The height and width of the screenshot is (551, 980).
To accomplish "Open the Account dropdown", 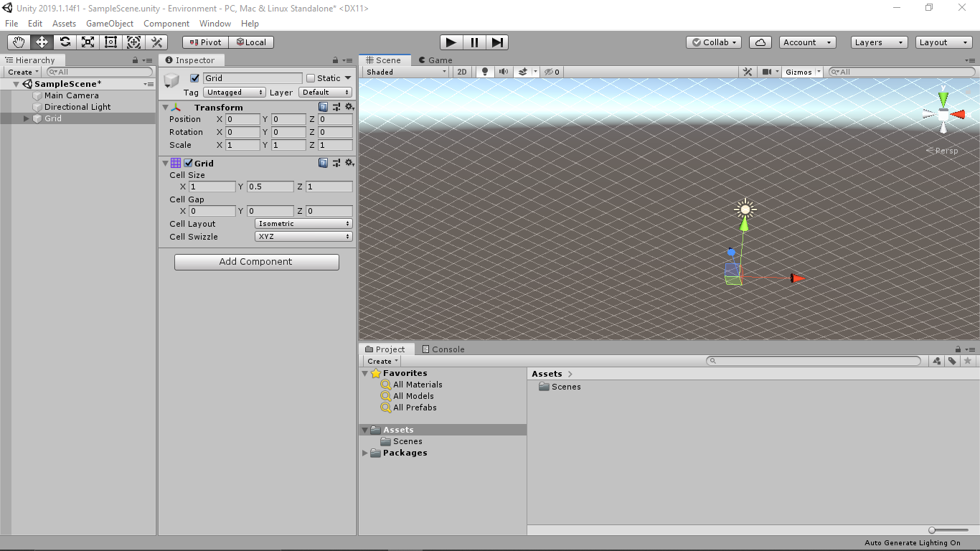I will pos(808,42).
